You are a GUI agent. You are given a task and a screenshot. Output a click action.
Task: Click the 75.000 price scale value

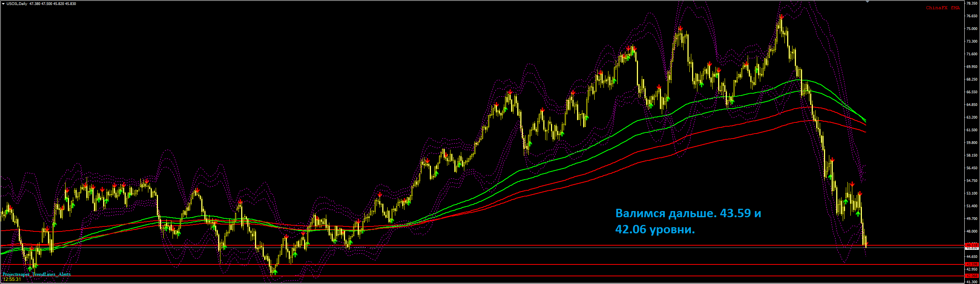972,29
